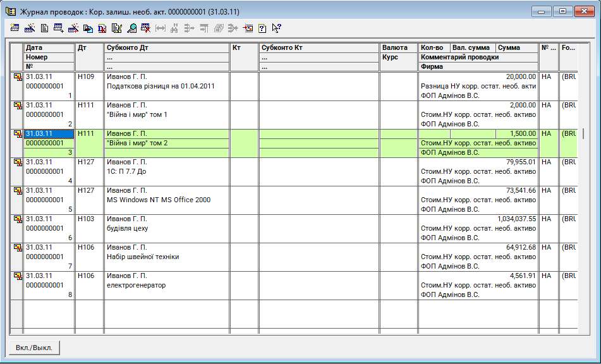Click the table icon with plus sign
Screen dimensions: 601x364
coord(59,28)
